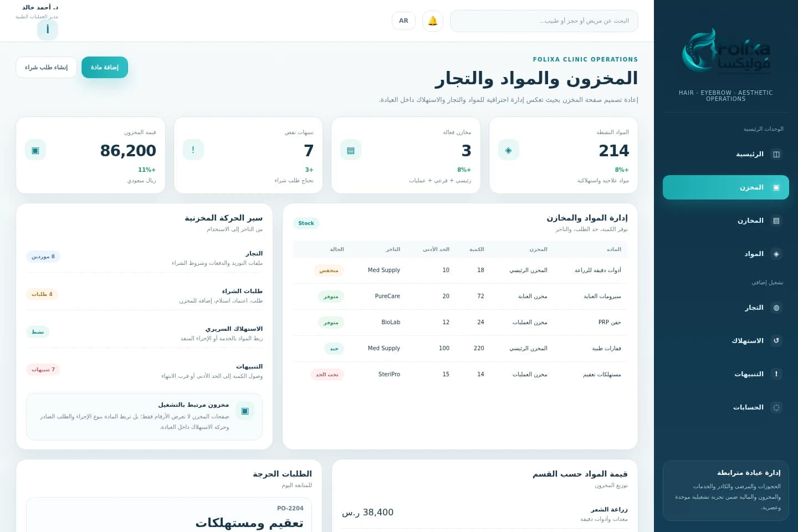The image size is (798, 532).
Task: Go to التجار menu item
Action: (x=726, y=308)
